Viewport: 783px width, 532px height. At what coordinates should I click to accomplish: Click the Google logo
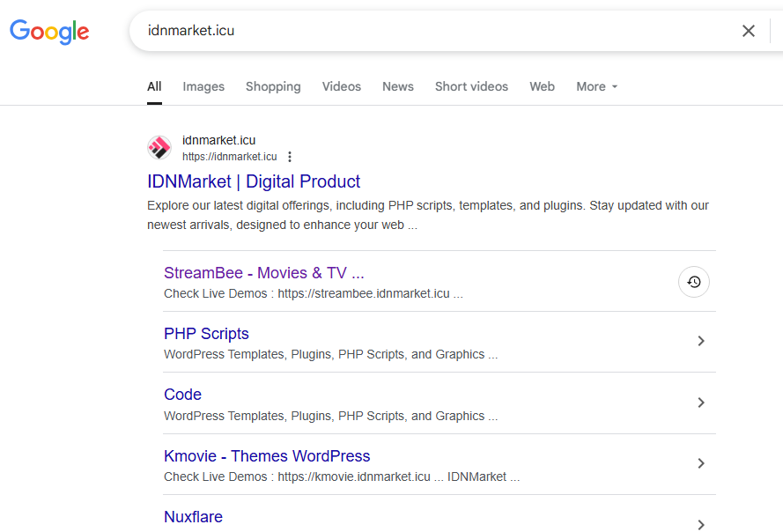click(49, 32)
